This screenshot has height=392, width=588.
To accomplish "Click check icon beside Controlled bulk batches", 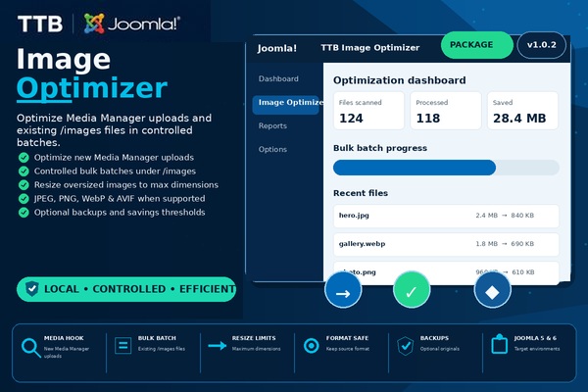I will point(24,171).
